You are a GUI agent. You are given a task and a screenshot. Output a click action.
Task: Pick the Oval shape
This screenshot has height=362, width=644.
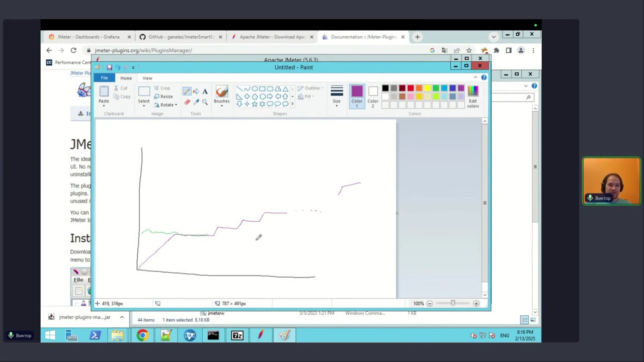point(255,89)
